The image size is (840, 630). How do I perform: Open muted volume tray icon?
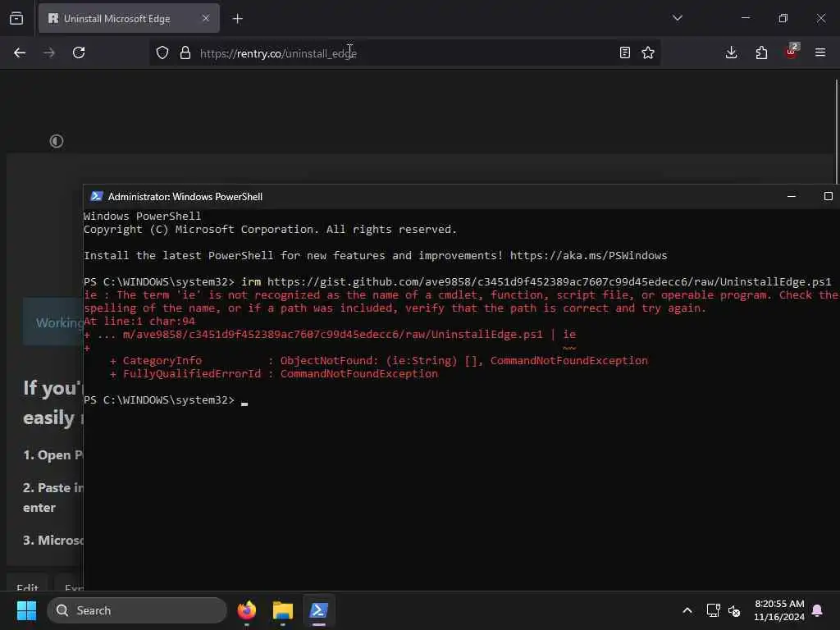pyautogui.click(x=734, y=610)
